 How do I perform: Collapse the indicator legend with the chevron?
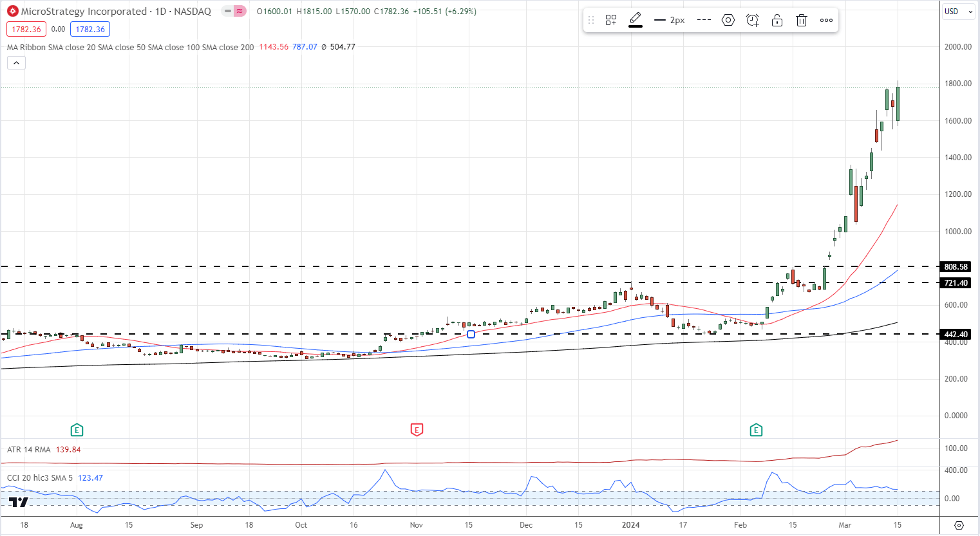point(16,62)
